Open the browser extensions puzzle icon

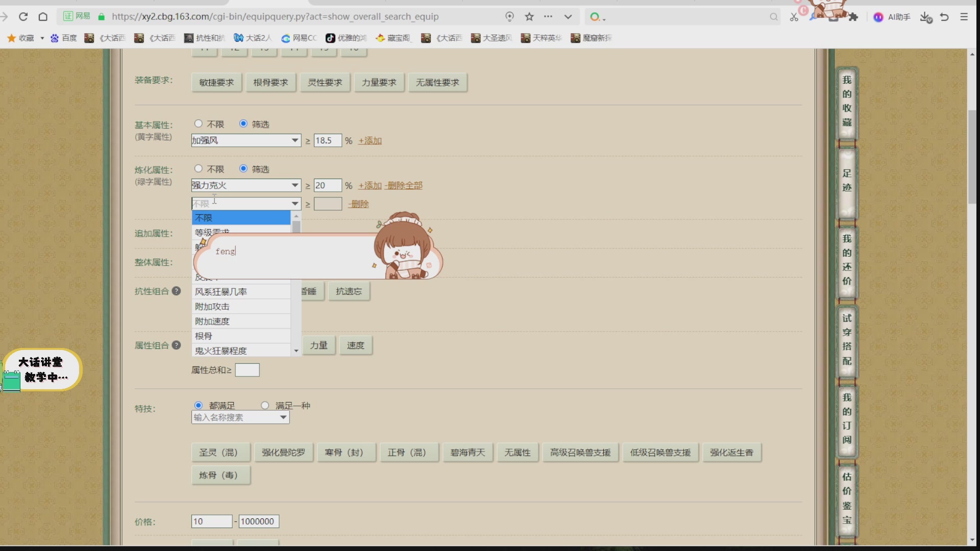coord(853,17)
